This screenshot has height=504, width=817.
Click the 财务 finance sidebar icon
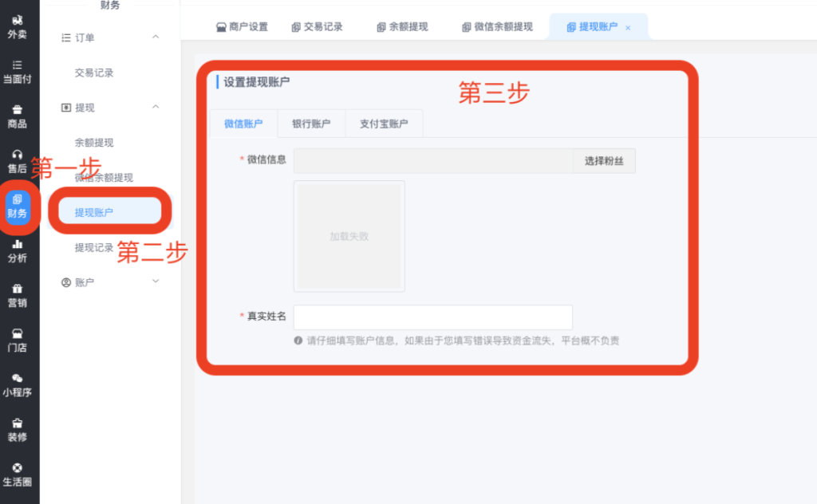[x=18, y=206]
